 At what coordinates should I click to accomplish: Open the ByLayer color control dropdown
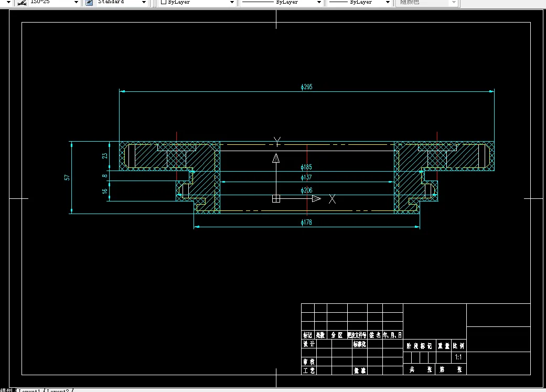(x=232, y=3)
